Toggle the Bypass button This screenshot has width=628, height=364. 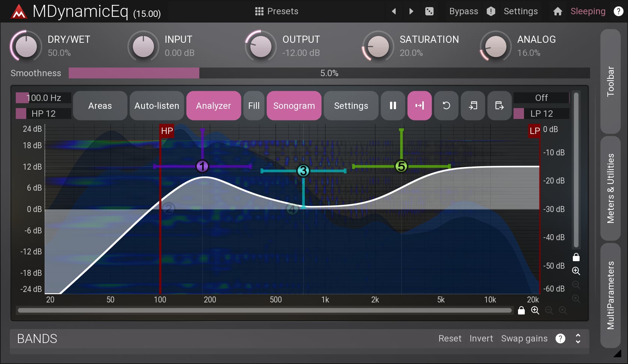pos(464,11)
